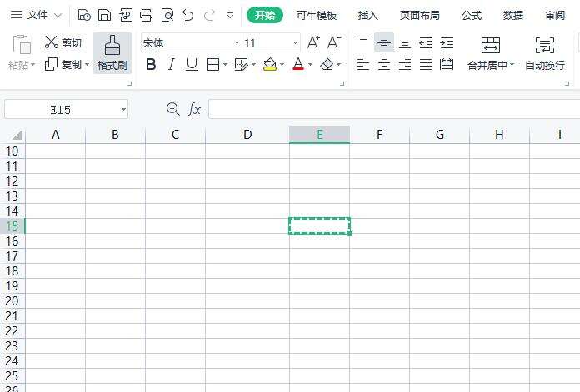Click the cell borders icon
Image resolution: width=580 pixels, height=392 pixels.
coord(212,65)
